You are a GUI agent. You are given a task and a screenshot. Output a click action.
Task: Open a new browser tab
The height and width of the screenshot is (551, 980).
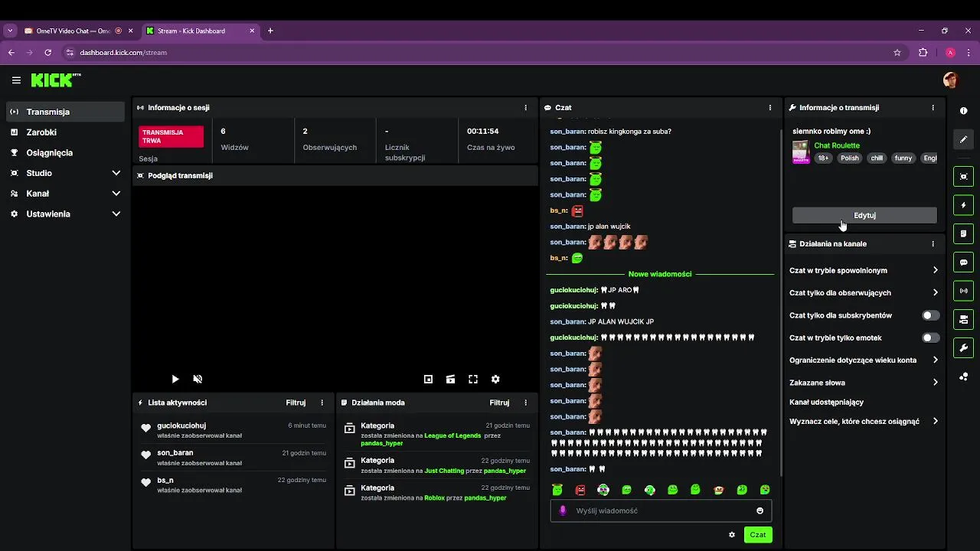(270, 31)
